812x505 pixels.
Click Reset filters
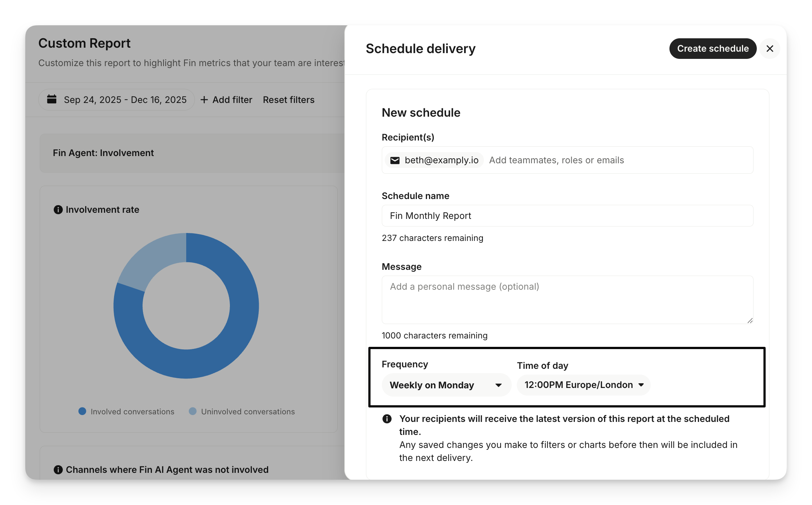pyautogui.click(x=289, y=100)
